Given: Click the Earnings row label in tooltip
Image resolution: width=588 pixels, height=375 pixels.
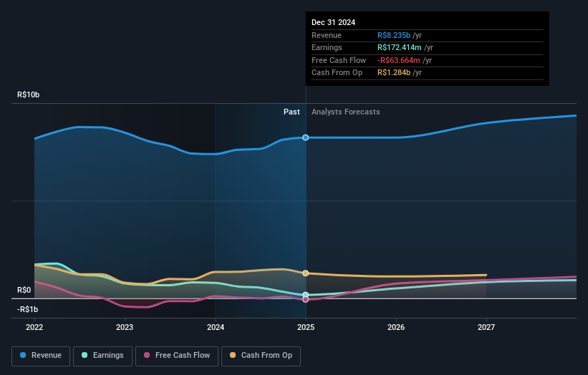Looking at the screenshot, I should coord(327,47).
